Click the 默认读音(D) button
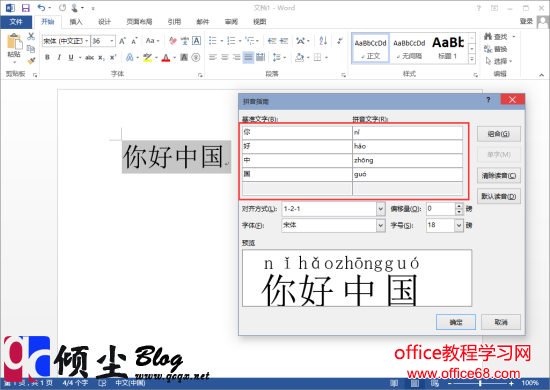The height and width of the screenshot is (390, 550). tap(498, 196)
